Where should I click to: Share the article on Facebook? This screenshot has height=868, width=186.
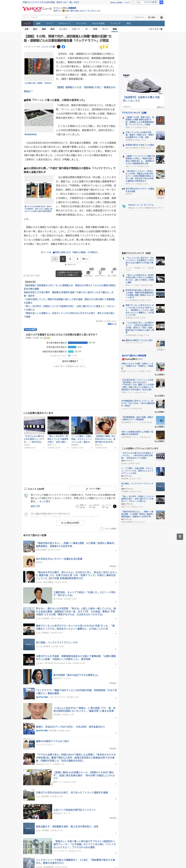63,47
